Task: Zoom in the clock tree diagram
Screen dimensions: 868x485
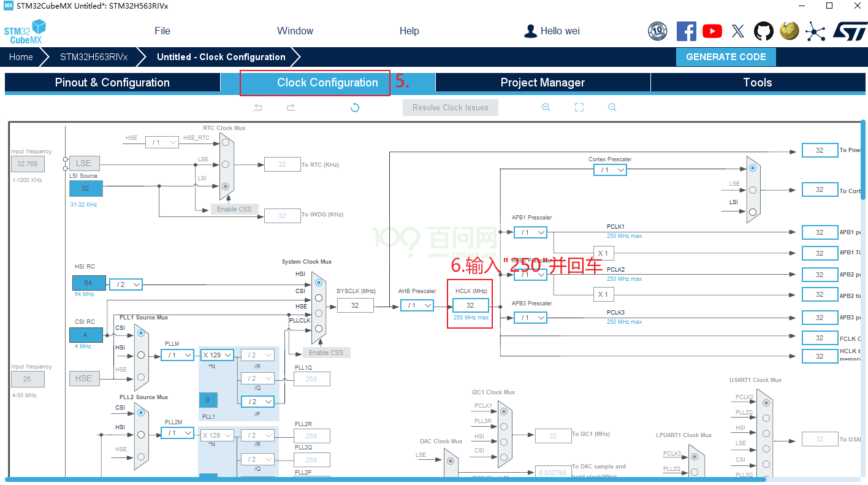Action: click(546, 107)
